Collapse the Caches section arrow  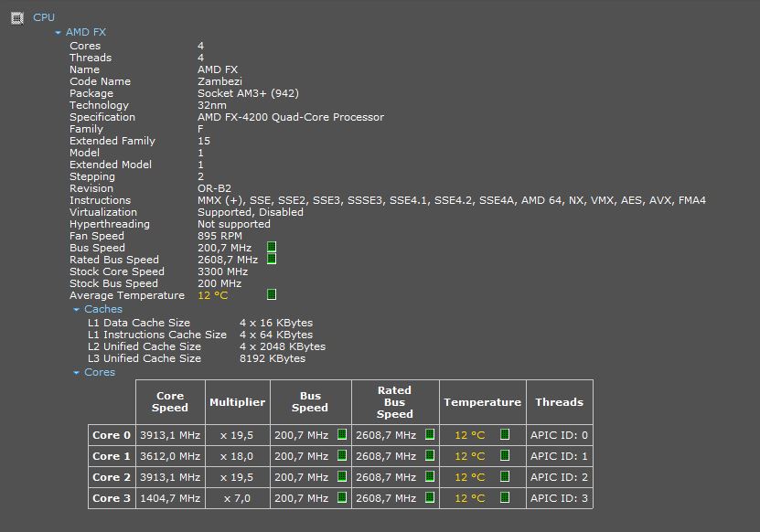[76, 309]
